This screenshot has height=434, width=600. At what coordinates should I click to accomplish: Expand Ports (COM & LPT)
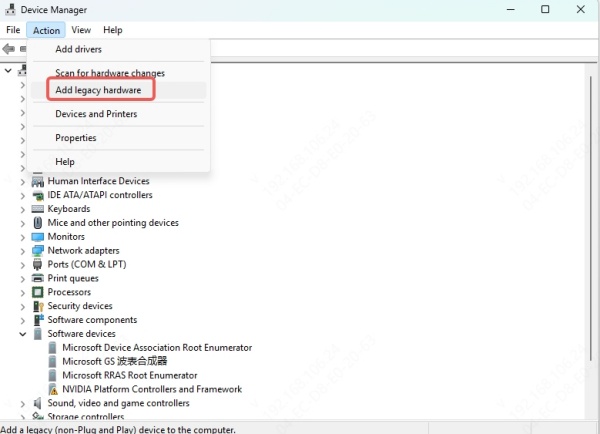click(23, 265)
